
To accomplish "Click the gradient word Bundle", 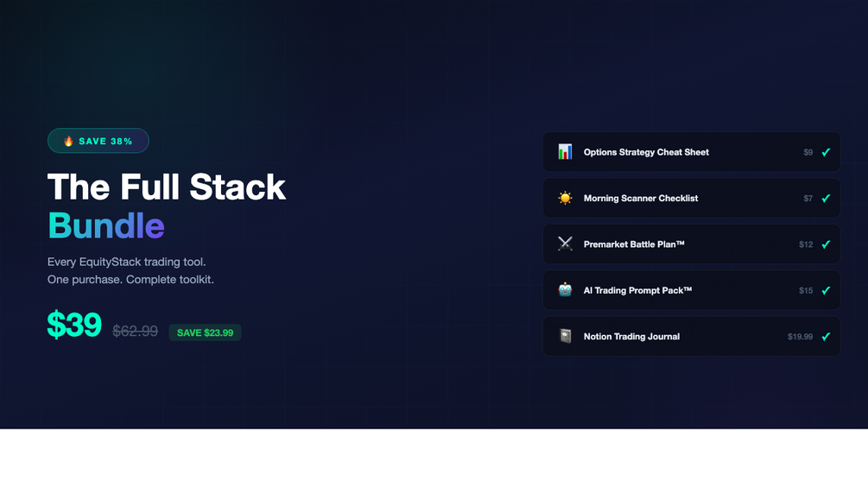I will (105, 225).
